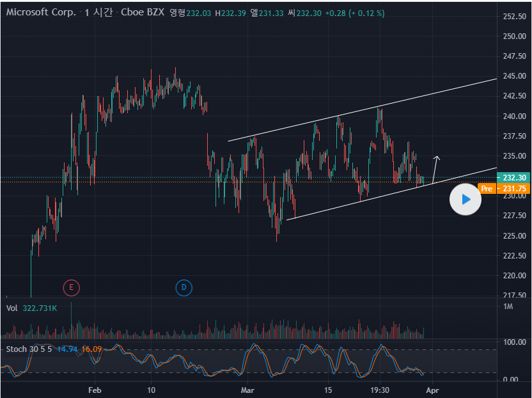
Task: Click the Apr label on time axis
Action: (x=433, y=390)
